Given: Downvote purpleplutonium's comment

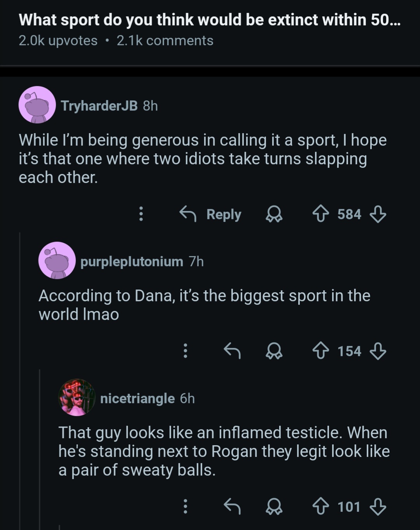Looking at the screenshot, I should [x=378, y=351].
